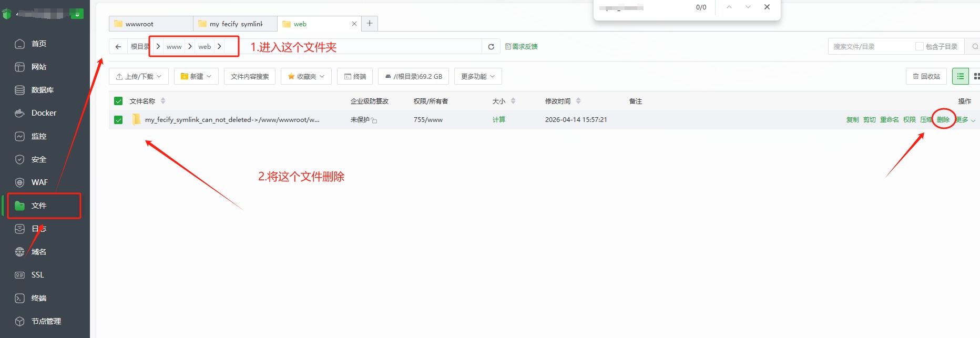Expand the 上传/下载 dropdown
Viewport: 980px width, 338px height.
point(139,76)
